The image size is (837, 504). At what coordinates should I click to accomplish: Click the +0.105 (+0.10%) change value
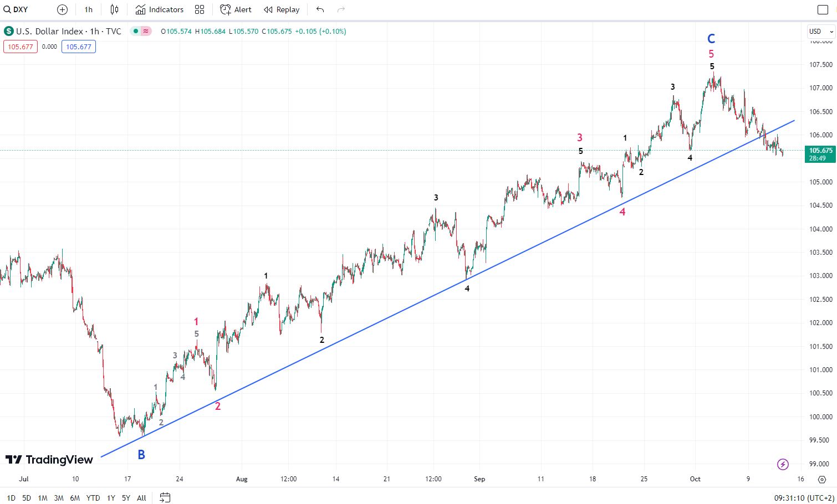[x=320, y=32]
